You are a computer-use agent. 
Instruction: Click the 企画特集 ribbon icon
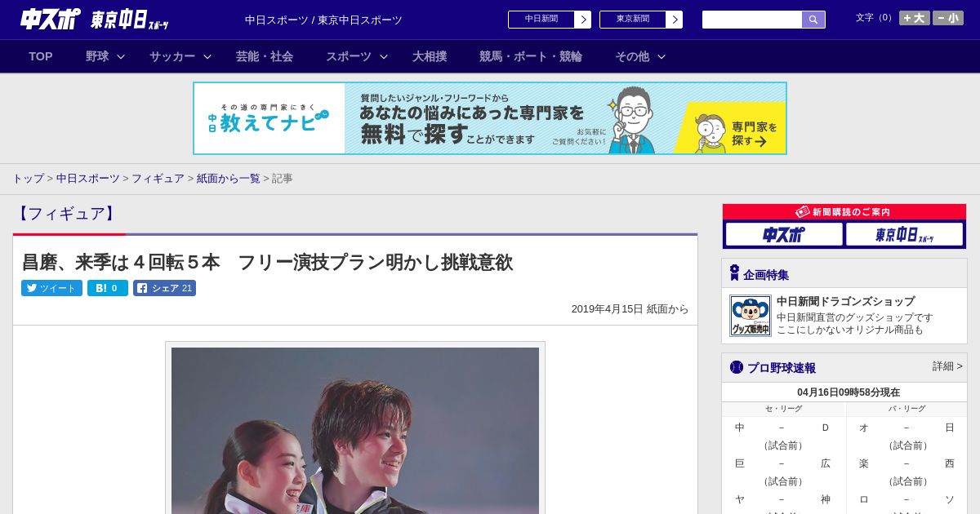pos(734,273)
